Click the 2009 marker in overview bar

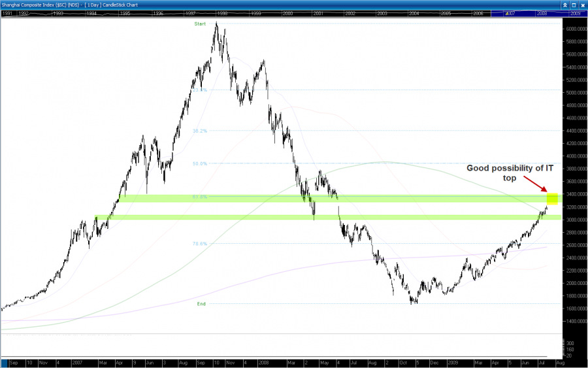[575, 14]
